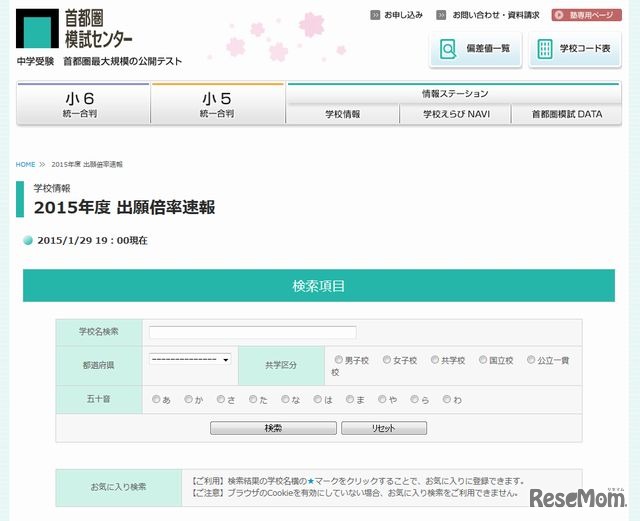Click the 2015年度 出願倍率速報 breadcrumb text
The image size is (640, 521).
(87, 164)
